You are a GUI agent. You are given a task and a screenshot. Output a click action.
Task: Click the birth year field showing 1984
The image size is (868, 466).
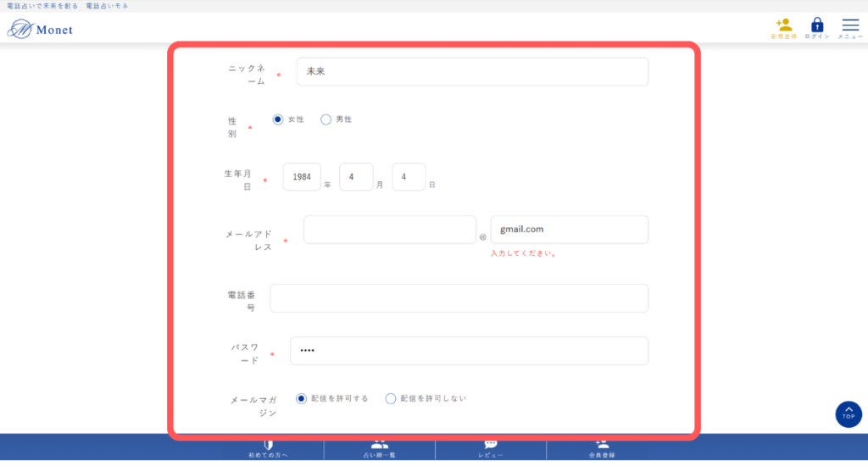pos(302,177)
